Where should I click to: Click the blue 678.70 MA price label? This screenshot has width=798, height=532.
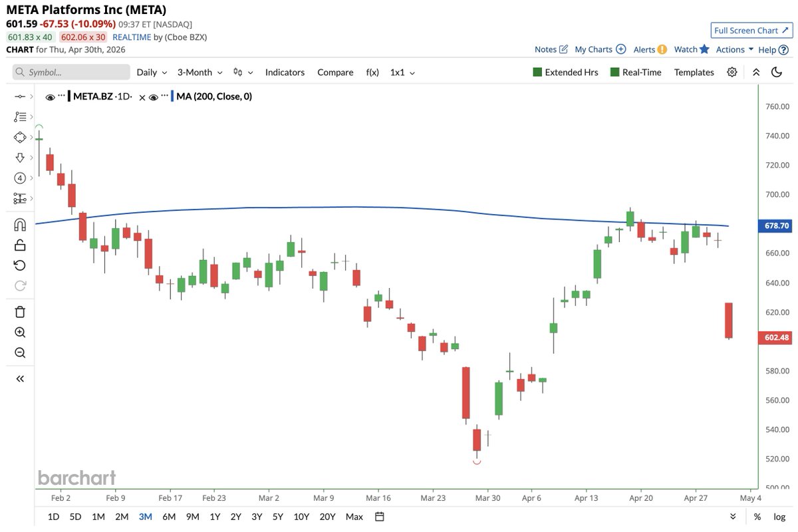pos(775,226)
